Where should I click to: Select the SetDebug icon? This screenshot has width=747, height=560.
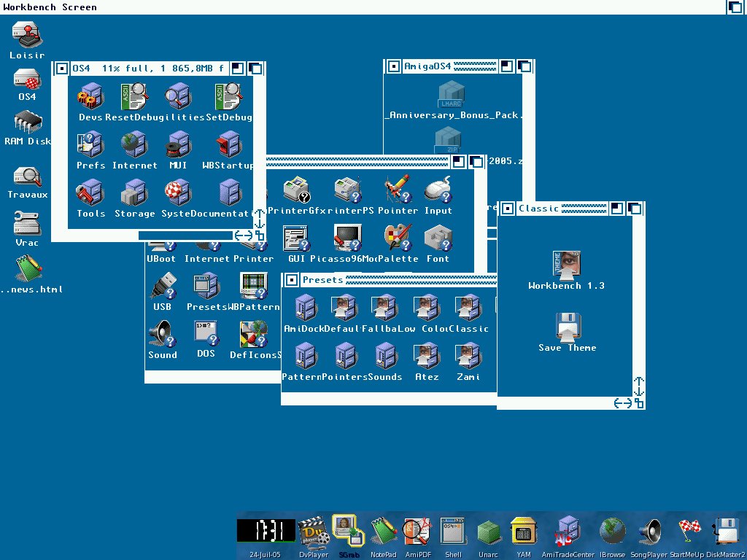228,96
